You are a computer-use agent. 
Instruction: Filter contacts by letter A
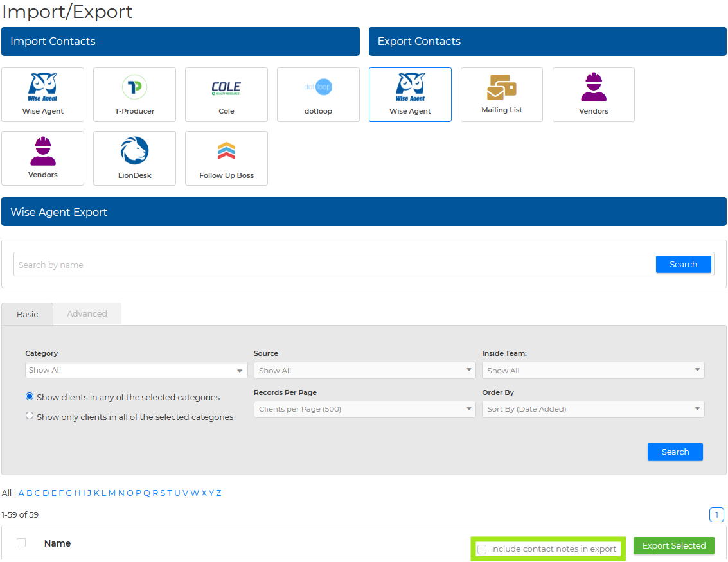(21, 493)
